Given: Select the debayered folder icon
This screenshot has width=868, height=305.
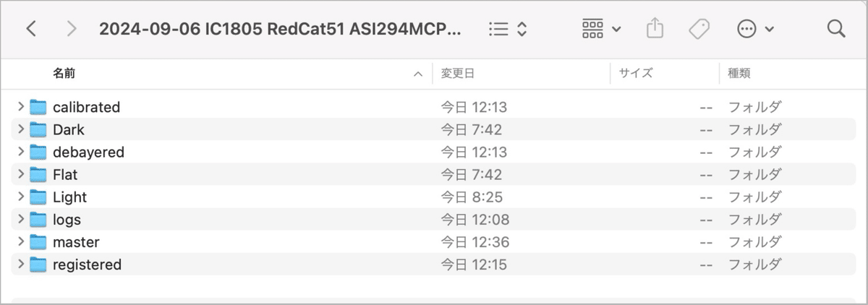Looking at the screenshot, I should 38,152.
